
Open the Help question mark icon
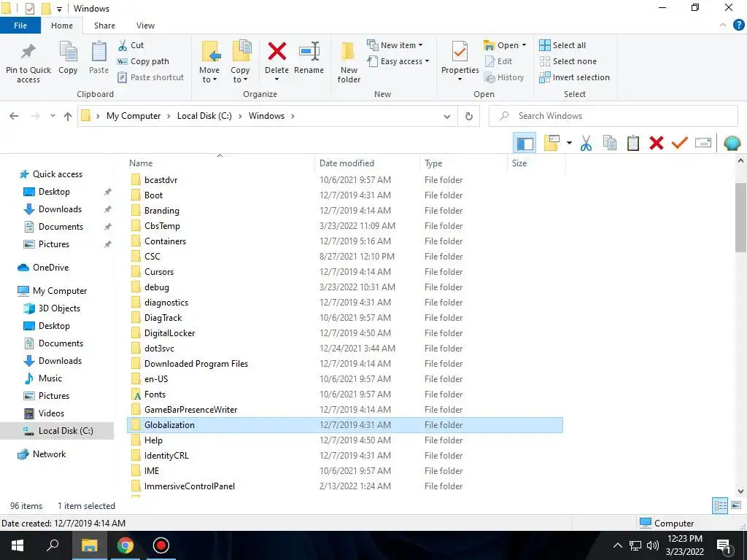point(738,26)
